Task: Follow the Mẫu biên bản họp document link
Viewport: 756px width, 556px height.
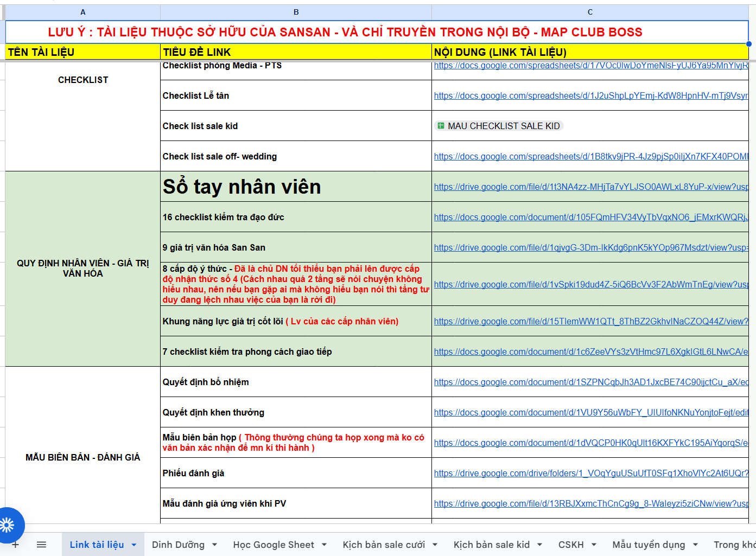Action: (x=591, y=443)
